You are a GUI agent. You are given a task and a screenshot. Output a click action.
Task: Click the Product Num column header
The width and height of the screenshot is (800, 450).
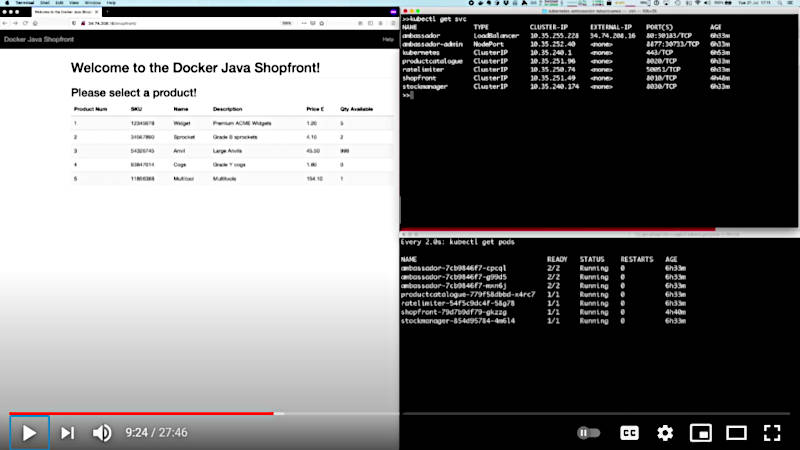(x=90, y=109)
